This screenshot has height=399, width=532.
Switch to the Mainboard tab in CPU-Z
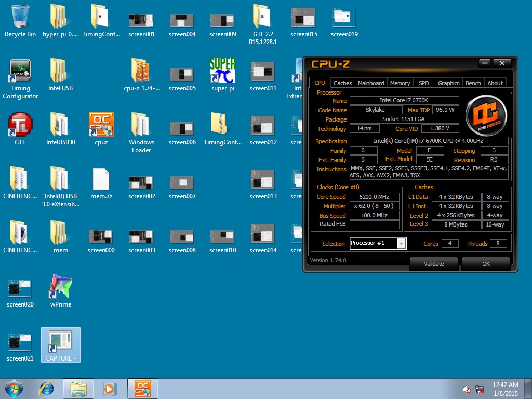(371, 83)
